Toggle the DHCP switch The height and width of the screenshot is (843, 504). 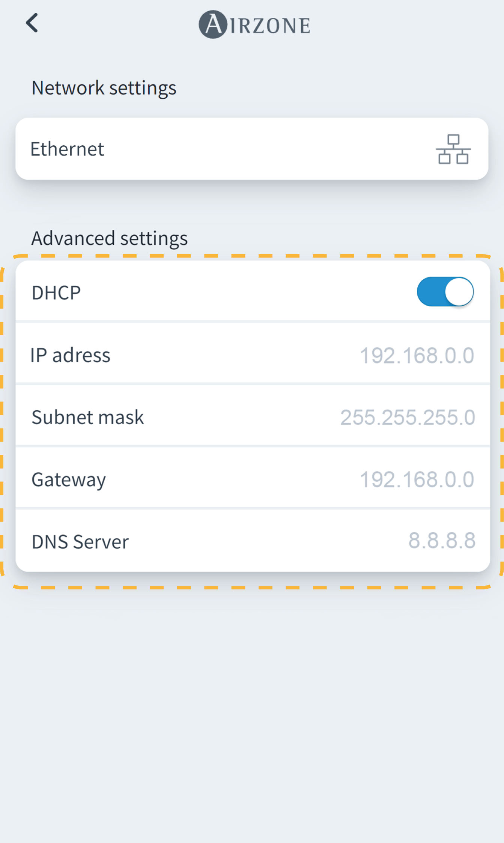pyautogui.click(x=445, y=292)
